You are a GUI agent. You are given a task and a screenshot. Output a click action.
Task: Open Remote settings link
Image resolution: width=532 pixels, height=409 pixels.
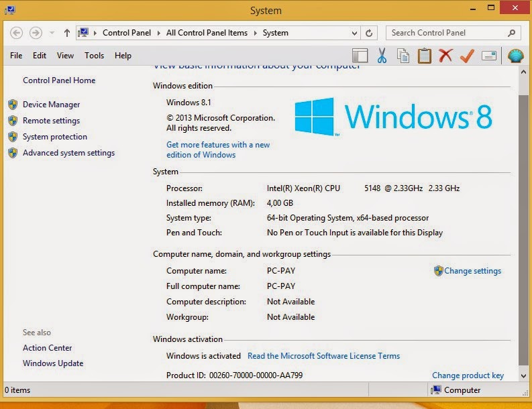[51, 121]
